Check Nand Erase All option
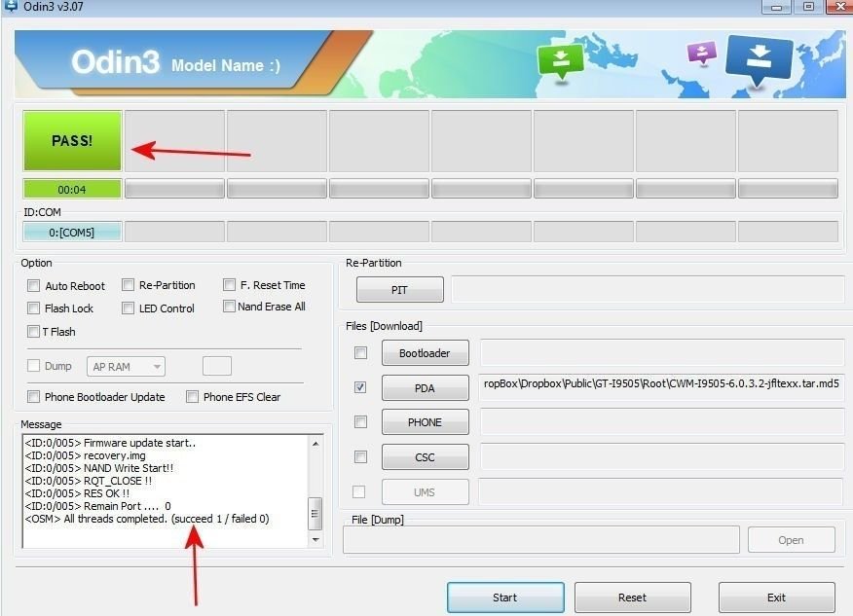The image size is (853, 616). [230, 307]
